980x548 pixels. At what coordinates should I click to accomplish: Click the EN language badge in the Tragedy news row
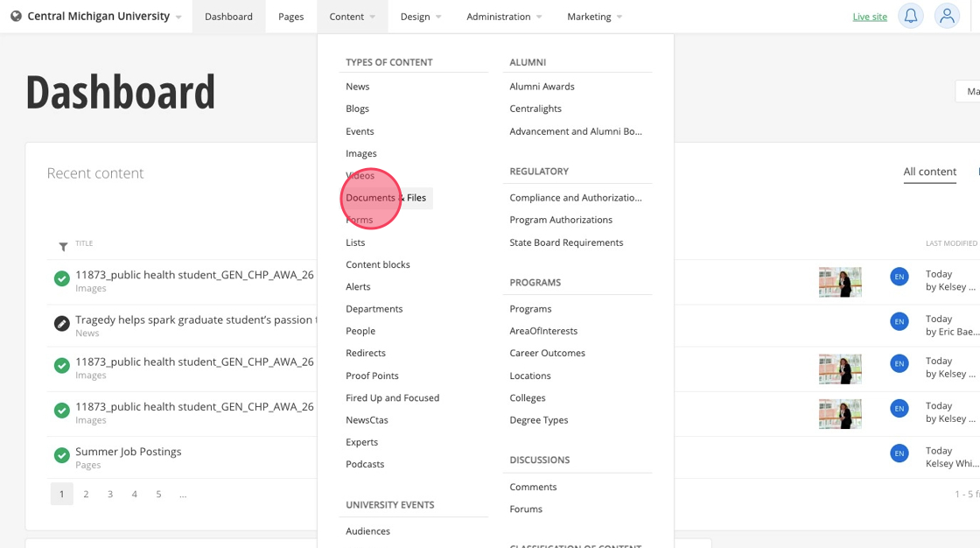(x=899, y=321)
